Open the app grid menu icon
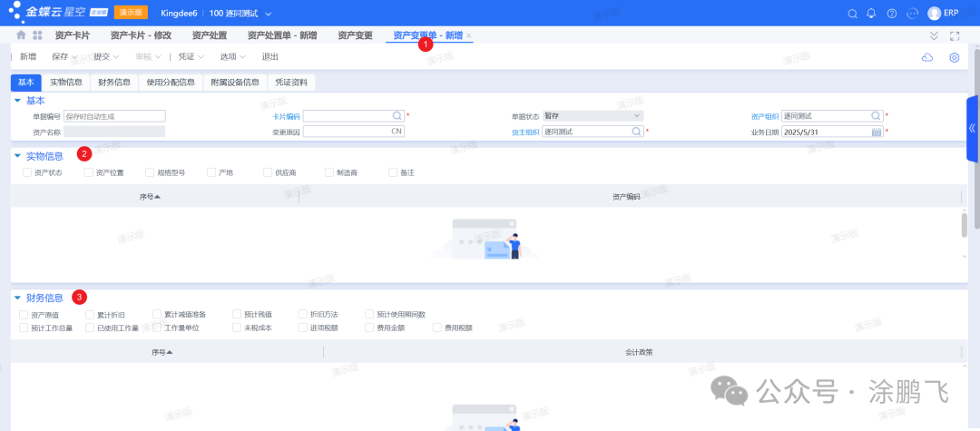The image size is (980, 431). [x=37, y=35]
